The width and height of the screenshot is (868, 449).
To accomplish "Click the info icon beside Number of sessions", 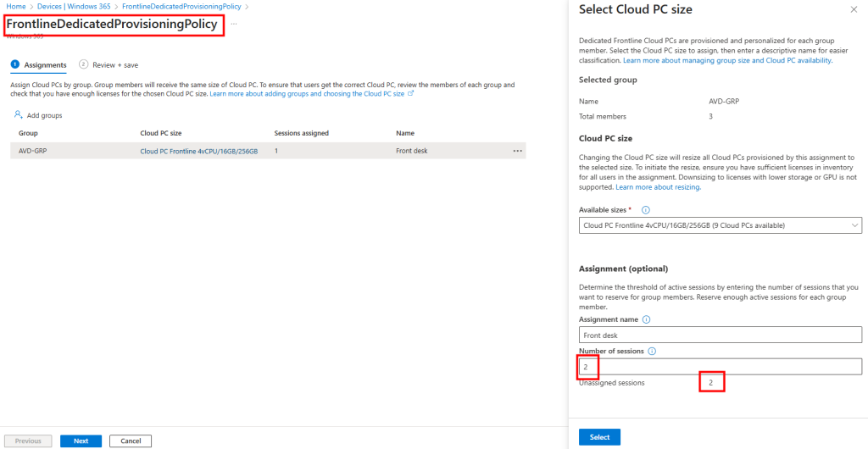I will [653, 351].
